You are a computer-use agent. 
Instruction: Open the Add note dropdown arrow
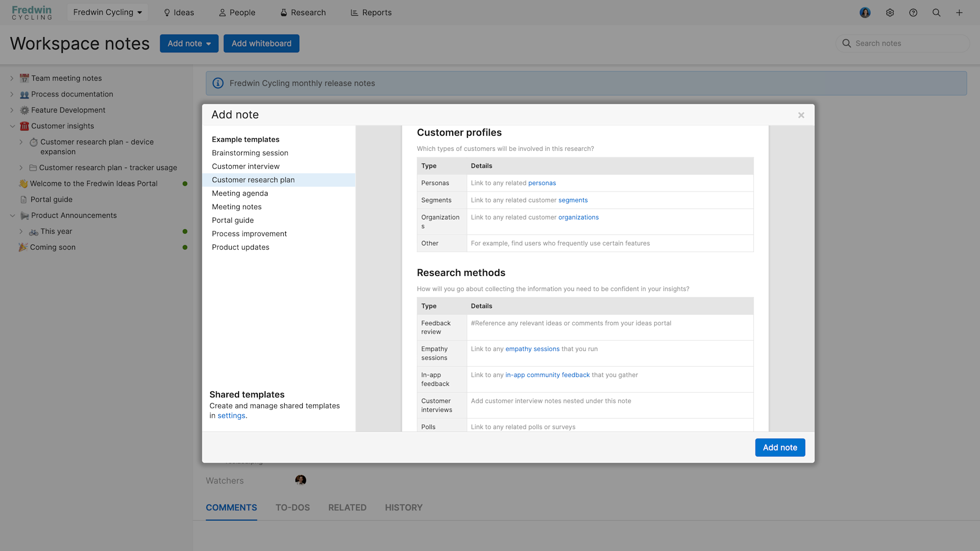click(209, 44)
